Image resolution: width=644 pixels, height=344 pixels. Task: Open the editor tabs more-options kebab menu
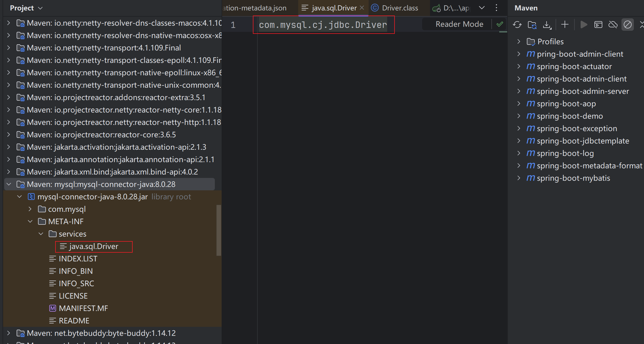click(x=496, y=8)
